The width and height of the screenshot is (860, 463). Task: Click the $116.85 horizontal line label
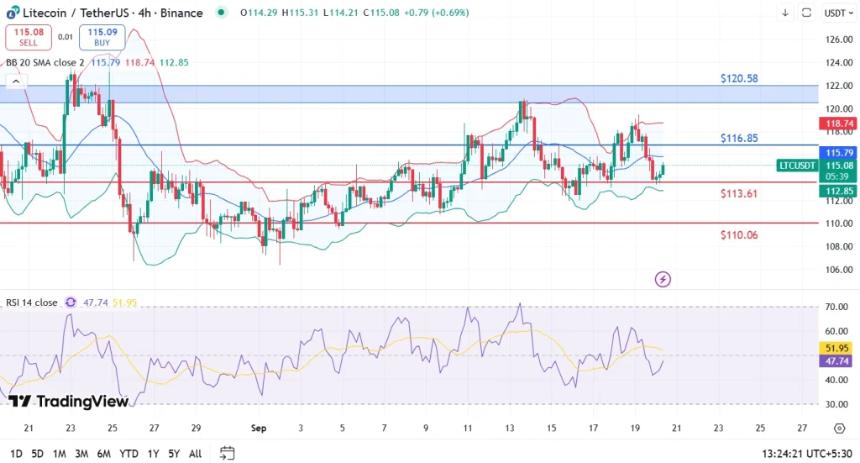[x=739, y=138]
